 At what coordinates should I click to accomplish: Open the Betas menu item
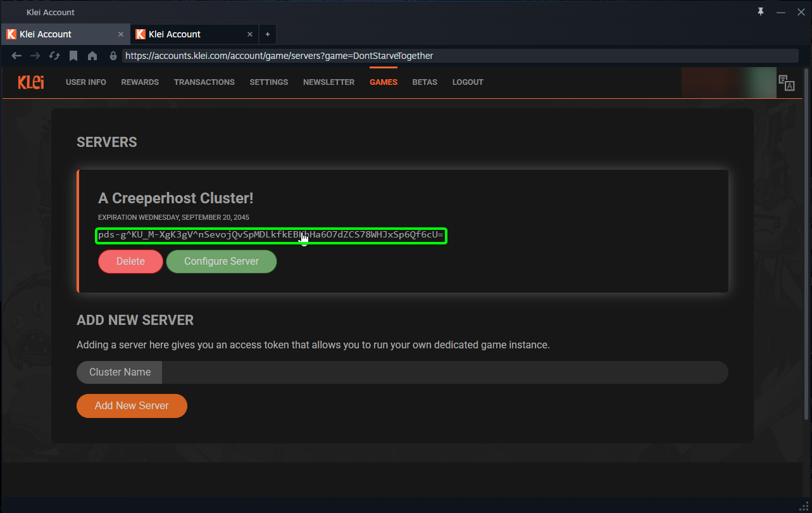pyautogui.click(x=425, y=82)
